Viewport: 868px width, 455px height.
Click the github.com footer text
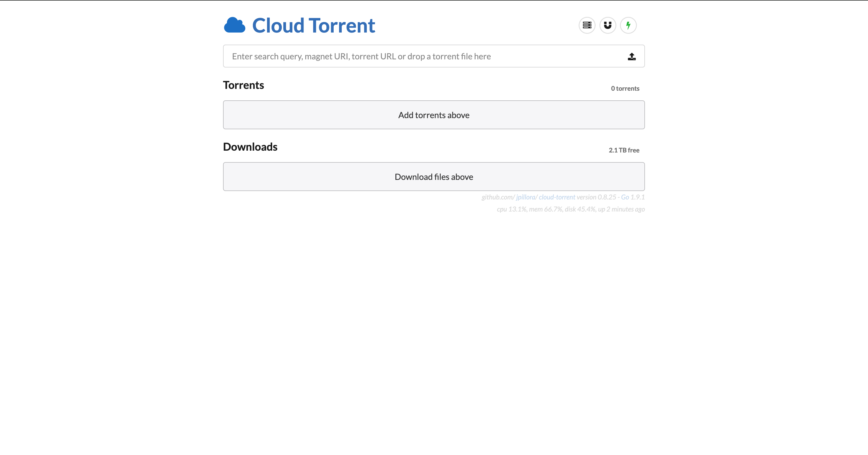[497, 197]
